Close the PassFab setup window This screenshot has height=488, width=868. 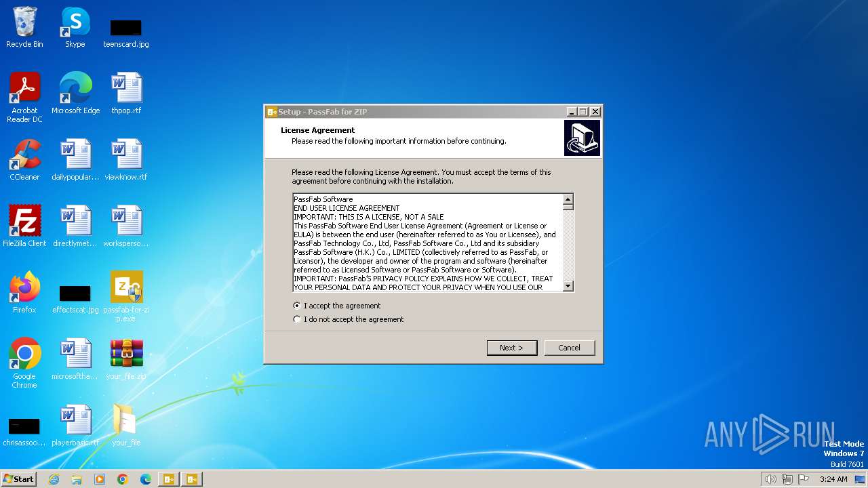click(595, 112)
